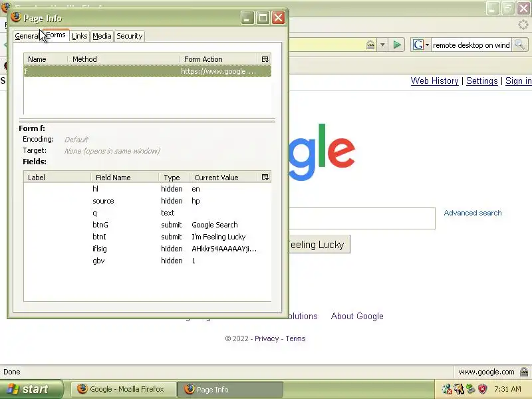
Task: Minimize the Page Info window
Action: point(247,18)
